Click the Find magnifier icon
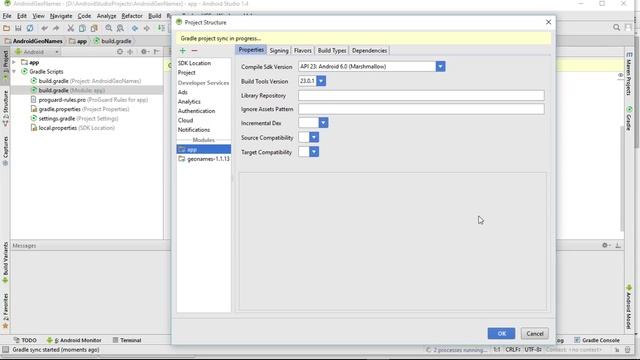 click(109, 28)
